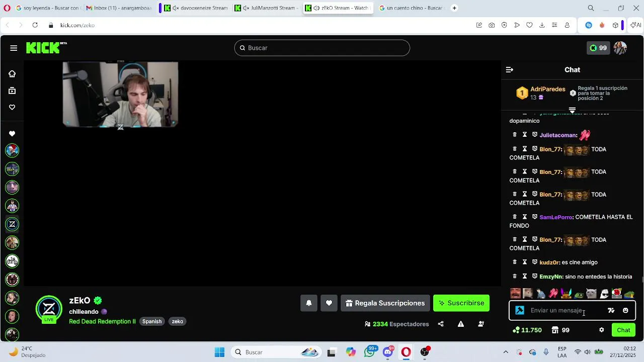Timeout kudz0r with hourglass icon
Viewport: 644px width, 362px height.
click(524, 262)
